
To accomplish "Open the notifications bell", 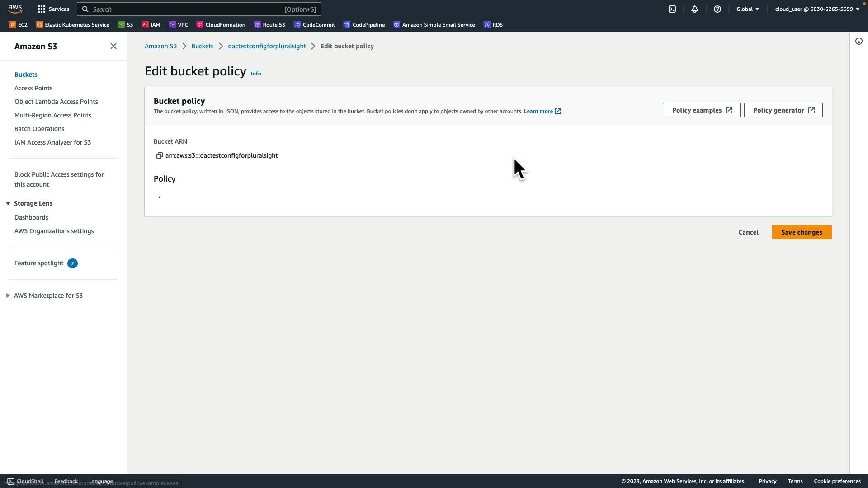I will pos(695,9).
